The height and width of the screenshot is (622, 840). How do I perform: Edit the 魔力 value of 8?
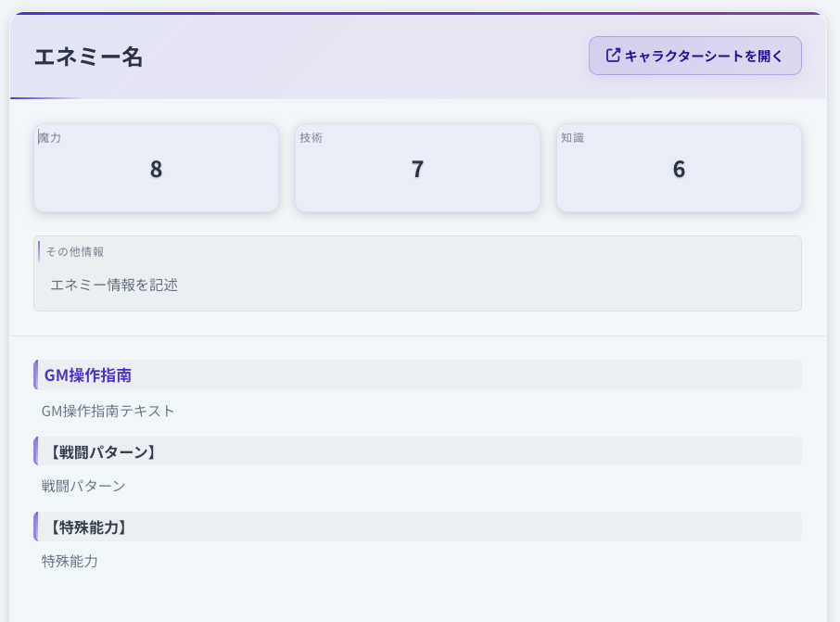156,170
